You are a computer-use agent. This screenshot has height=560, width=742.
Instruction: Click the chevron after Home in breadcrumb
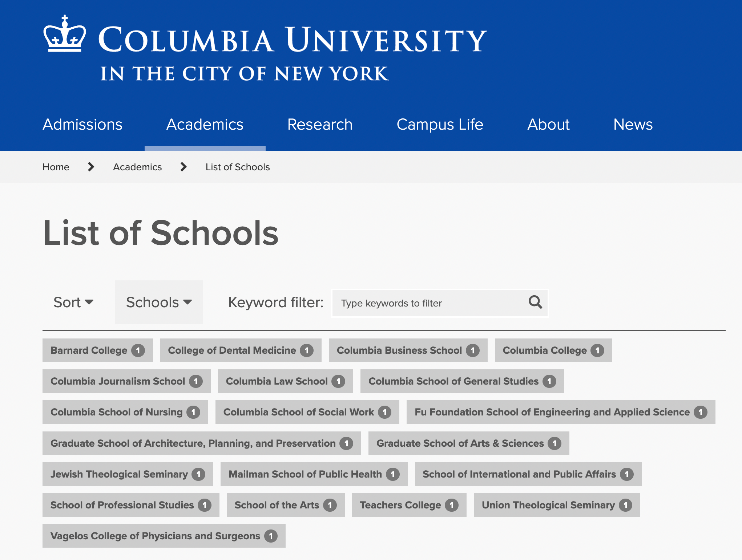(91, 167)
